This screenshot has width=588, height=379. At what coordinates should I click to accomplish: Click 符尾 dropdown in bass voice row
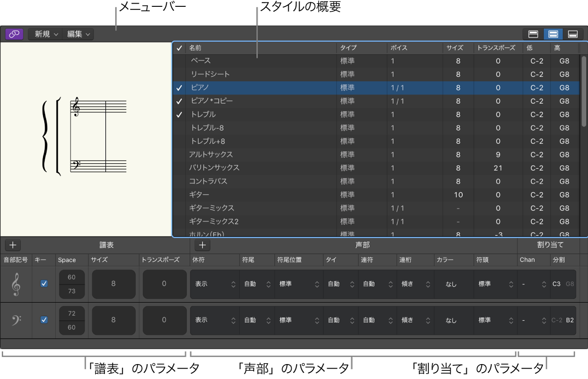[258, 320]
